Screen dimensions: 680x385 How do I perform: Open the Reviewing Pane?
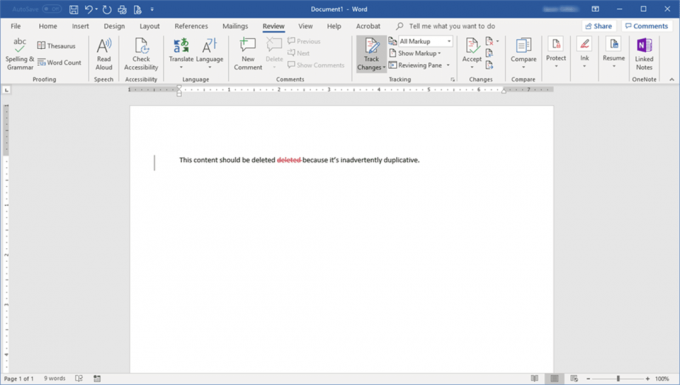415,65
